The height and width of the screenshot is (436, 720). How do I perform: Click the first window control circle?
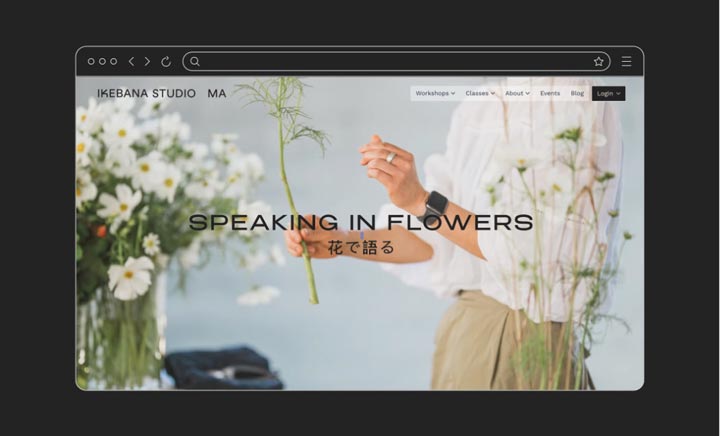[91, 61]
